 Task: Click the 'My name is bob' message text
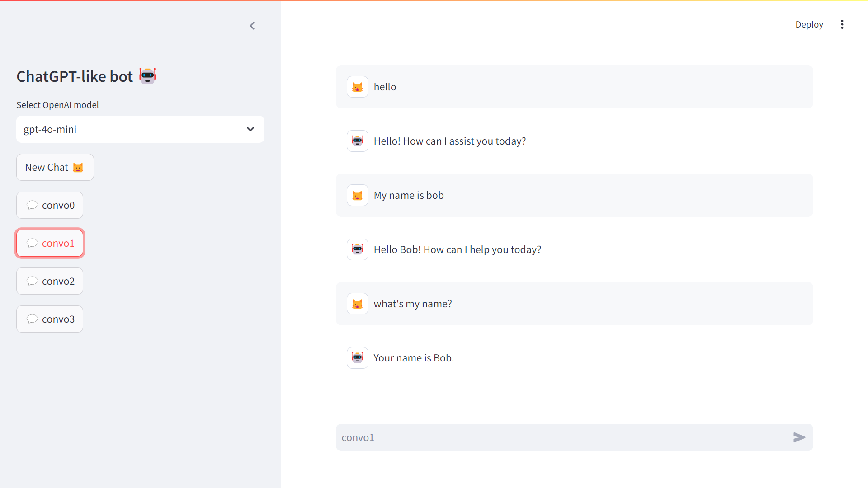click(x=409, y=195)
